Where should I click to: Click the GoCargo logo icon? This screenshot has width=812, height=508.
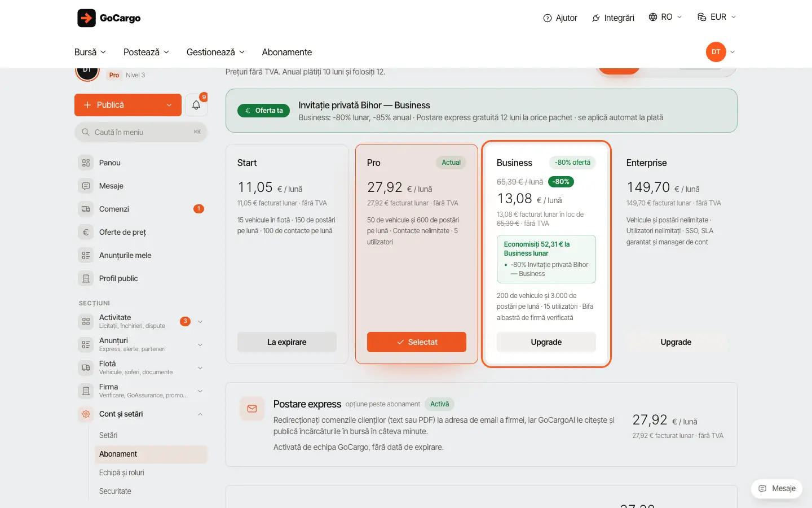coord(87,18)
